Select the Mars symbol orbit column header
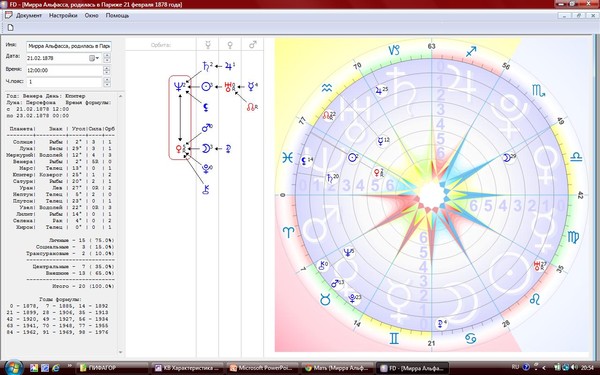 pyautogui.click(x=253, y=45)
